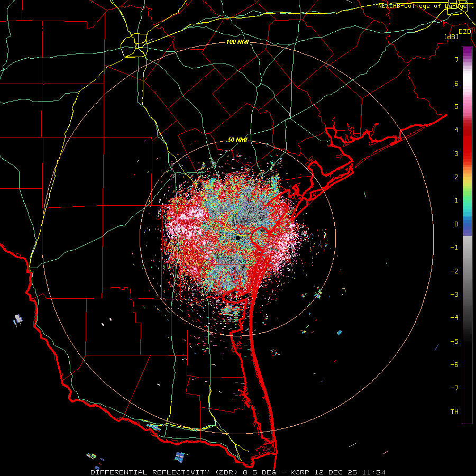
Task: Click the 11:34 timestamp in caption
Action: 373,472
